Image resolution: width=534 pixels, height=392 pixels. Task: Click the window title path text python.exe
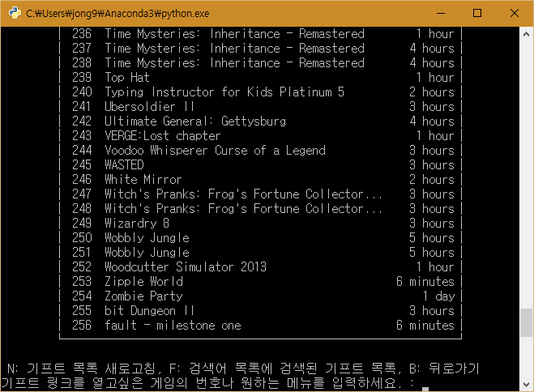click(185, 13)
